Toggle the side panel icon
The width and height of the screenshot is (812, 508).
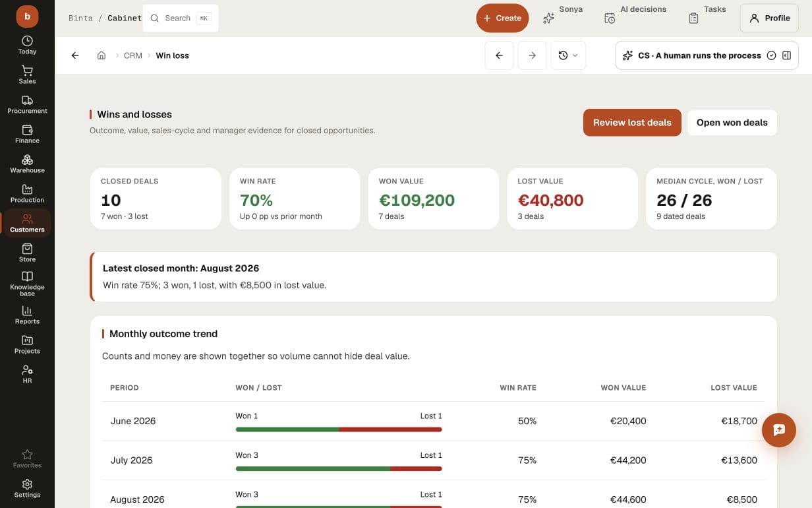pos(786,55)
